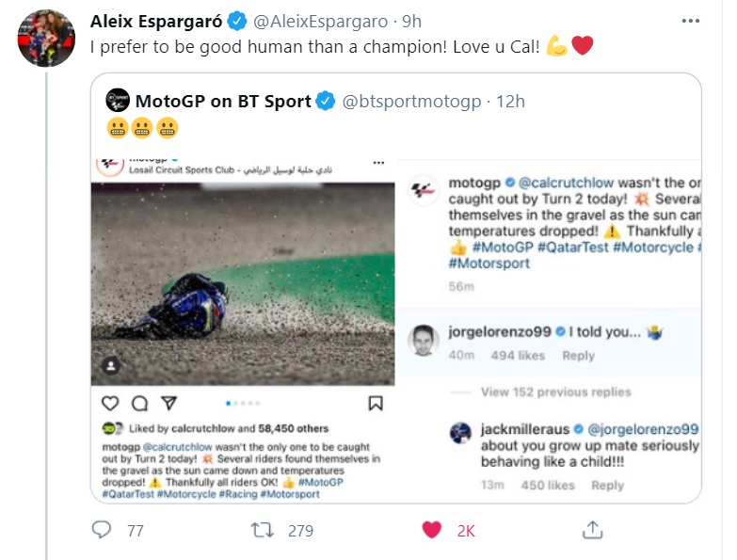Click the 279 retweet count
Screen dimensions: 737x560
(x=300, y=531)
